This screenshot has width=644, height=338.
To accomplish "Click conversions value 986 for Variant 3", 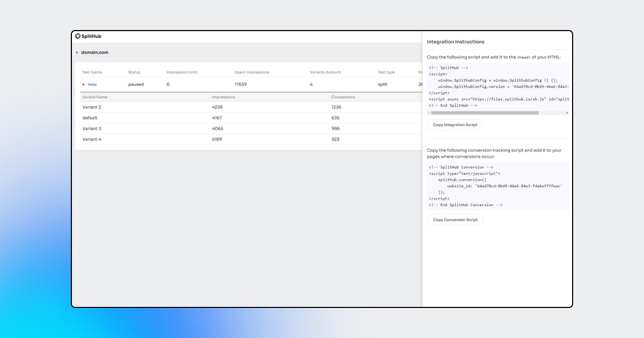I will (x=336, y=129).
